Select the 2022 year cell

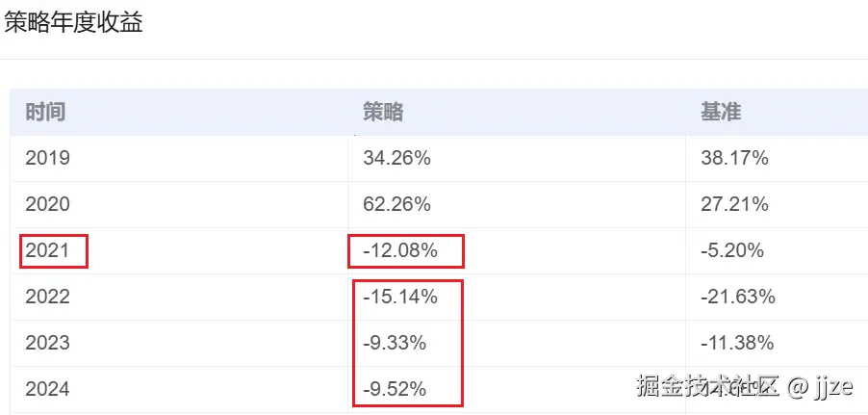pos(47,298)
